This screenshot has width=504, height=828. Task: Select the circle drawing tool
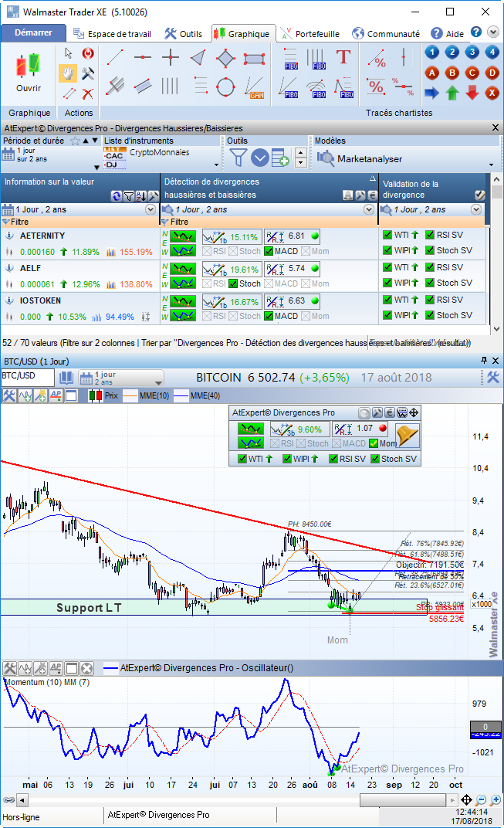click(x=225, y=87)
